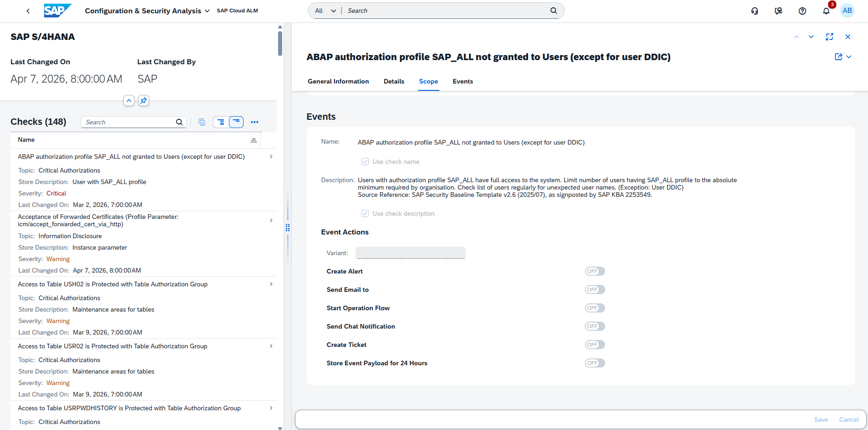This screenshot has height=430, width=868.
Task: Turn on the Create Alert switch
Action: [x=595, y=271]
